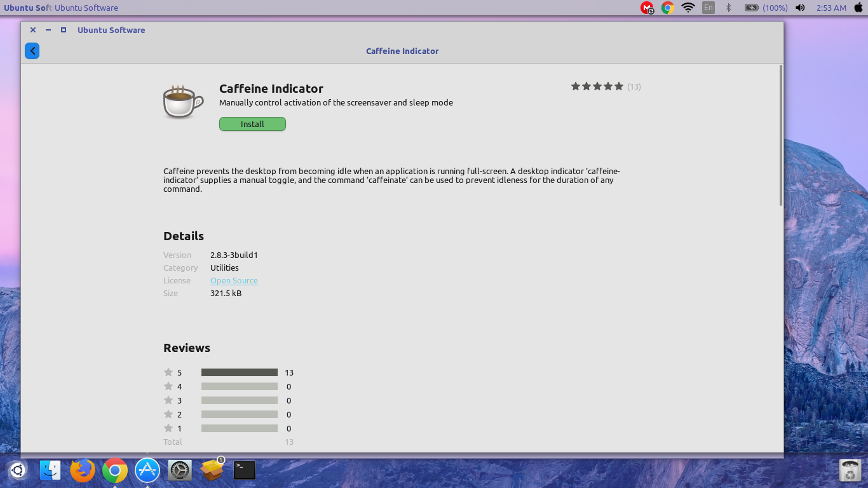Screen dimensions: 868x488
Task: Open the En keyboard layout indicator
Action: (708, 8)
